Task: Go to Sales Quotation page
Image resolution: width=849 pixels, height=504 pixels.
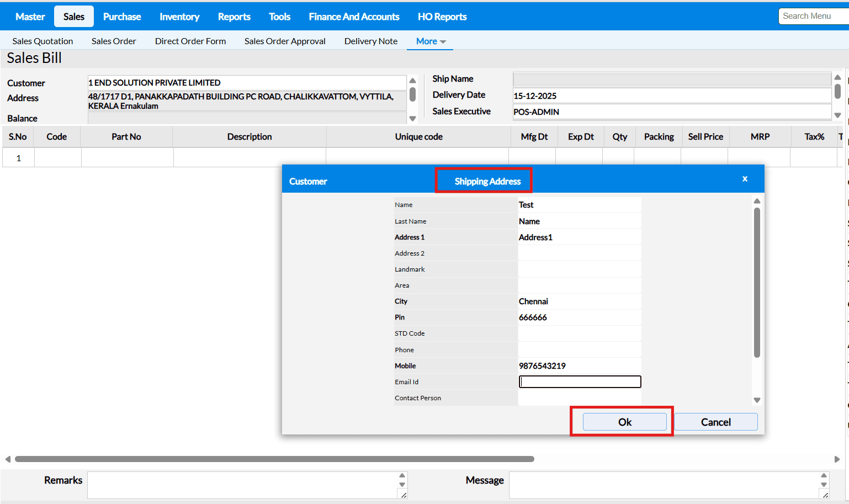Action: pos(43,41)
